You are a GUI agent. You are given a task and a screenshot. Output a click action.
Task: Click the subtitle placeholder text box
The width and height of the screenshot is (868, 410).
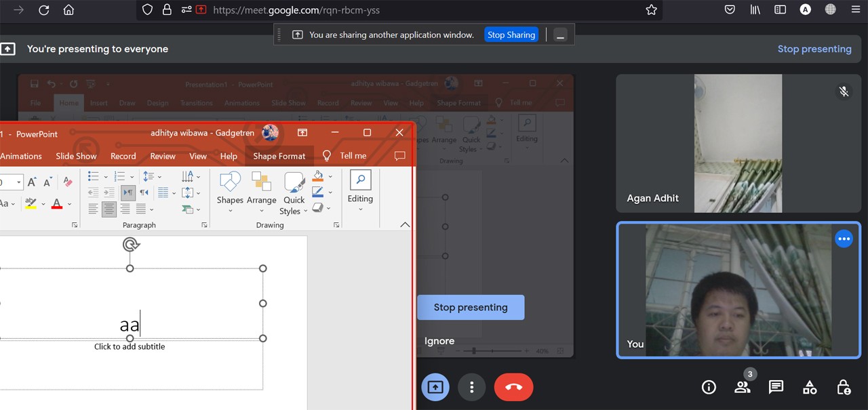[x=130, y=346]
